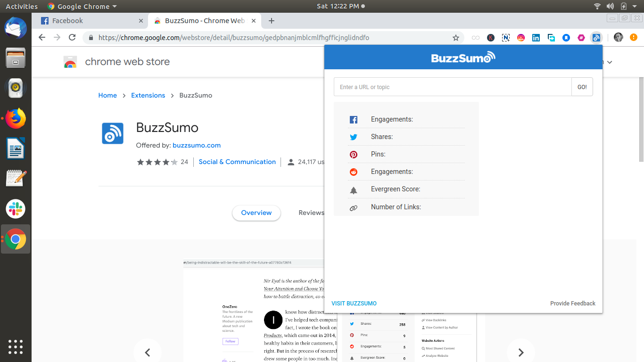644x362 pixels.
Task: Show the previous screenshot in carousel
Action: coord(147,352)
